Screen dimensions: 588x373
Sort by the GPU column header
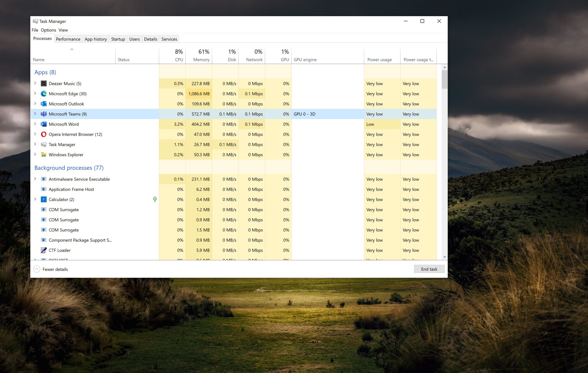pyautogui.click(x=278, y=56)
